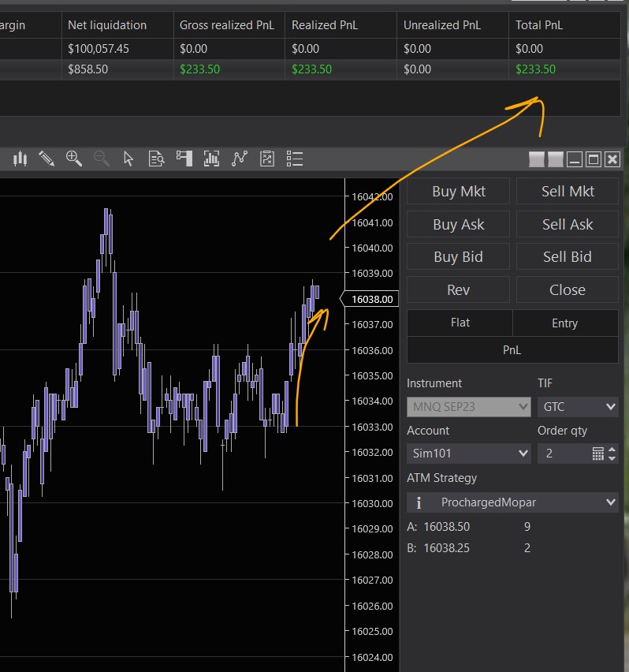
Task: Click the 16038.00 current price marker
Action: 370,299
